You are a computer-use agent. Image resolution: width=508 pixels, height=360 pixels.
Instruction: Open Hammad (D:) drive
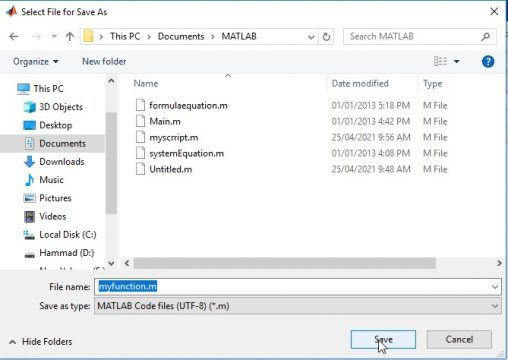[x=67, y=253]
